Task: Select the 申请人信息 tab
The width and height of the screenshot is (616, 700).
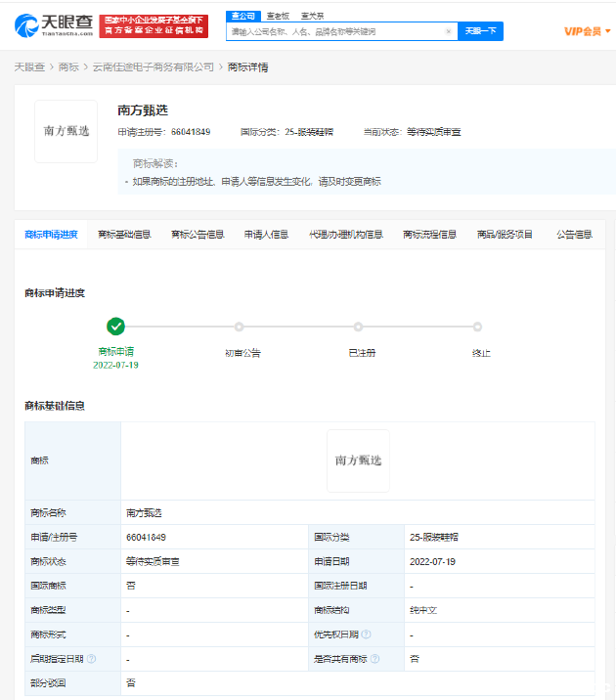Action: pos(266,235)
